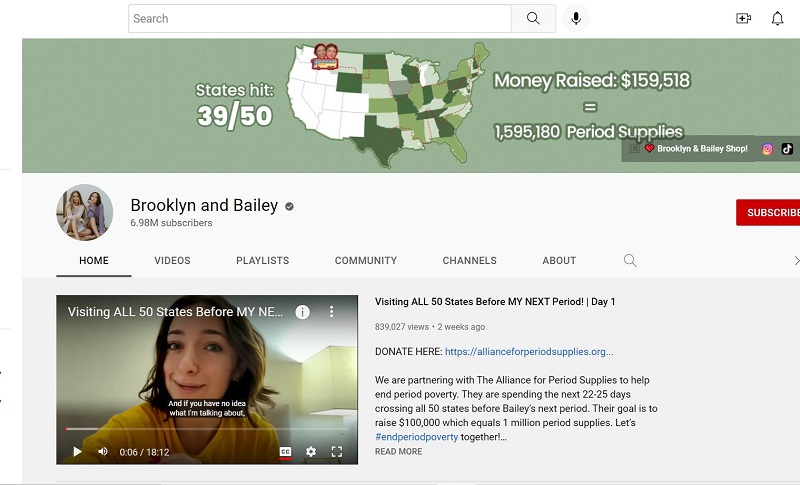
Task: Switch to the HOME tab
Action: tap(94, 261)
